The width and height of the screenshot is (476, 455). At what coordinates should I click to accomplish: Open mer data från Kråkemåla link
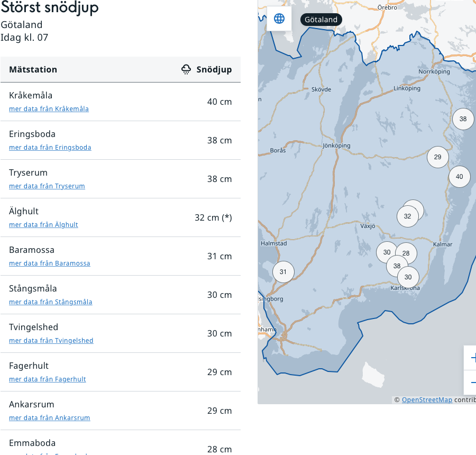49,109
